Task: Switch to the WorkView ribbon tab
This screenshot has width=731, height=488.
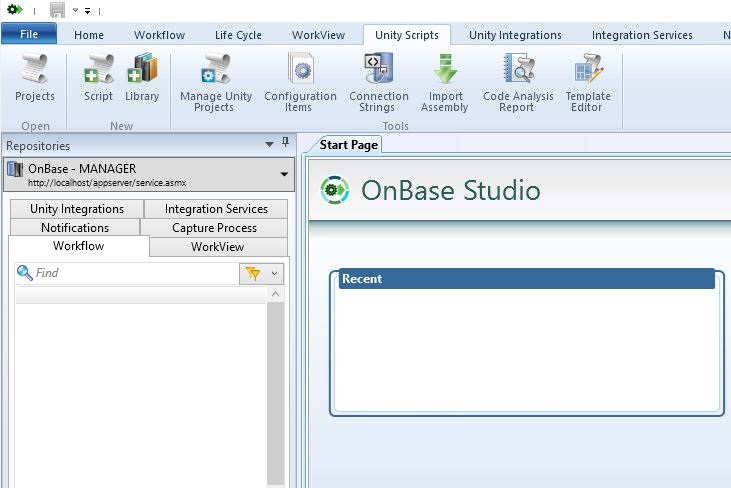Action: tap(318, 35)
